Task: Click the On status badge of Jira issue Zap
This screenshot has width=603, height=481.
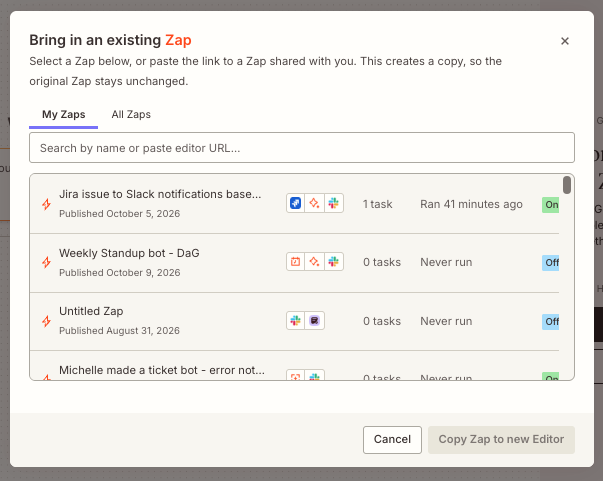Action: [551, 205]
